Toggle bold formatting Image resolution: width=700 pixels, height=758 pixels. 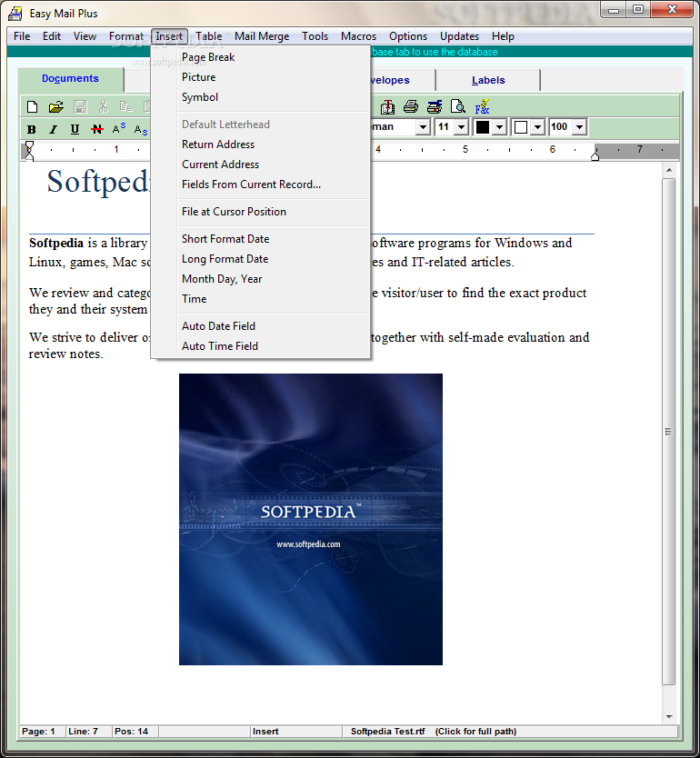coord(32,129)
